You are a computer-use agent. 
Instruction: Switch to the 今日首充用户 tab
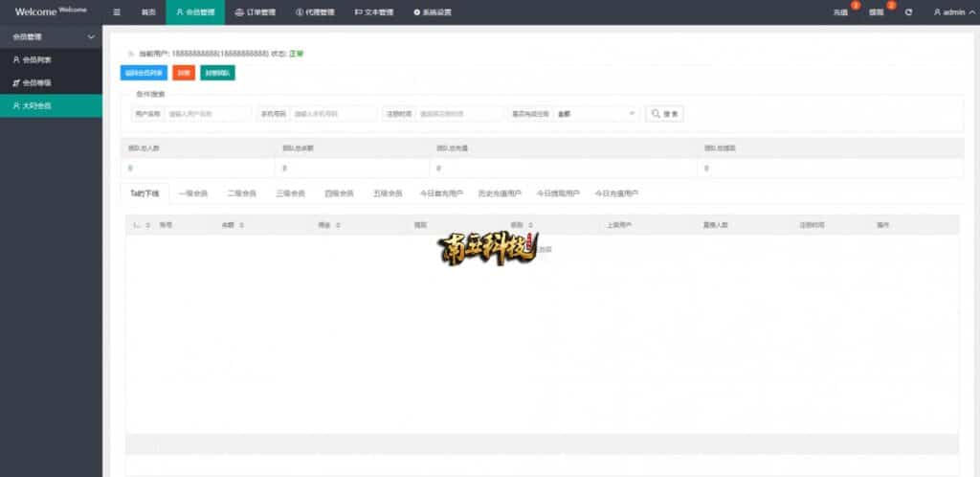[x=441, y=193]
